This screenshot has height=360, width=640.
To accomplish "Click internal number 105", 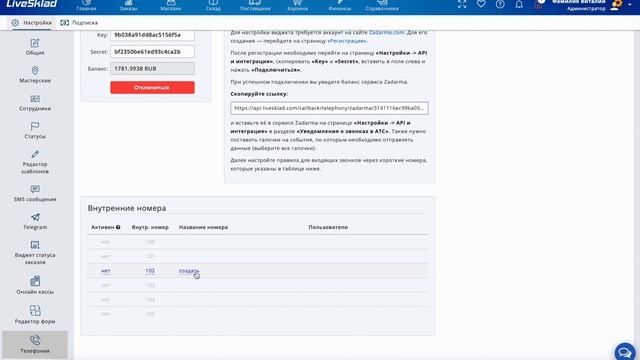I will click(x=150, y=314).
